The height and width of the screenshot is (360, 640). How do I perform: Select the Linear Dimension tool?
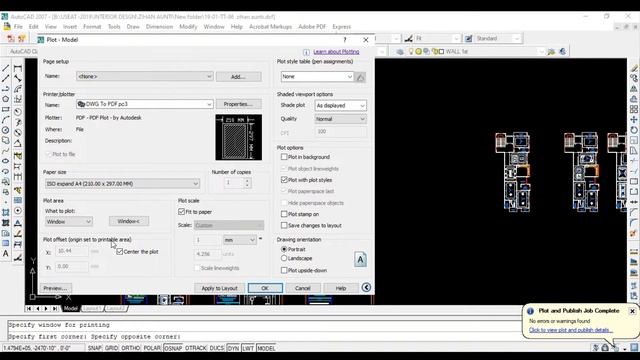point(18,68)
